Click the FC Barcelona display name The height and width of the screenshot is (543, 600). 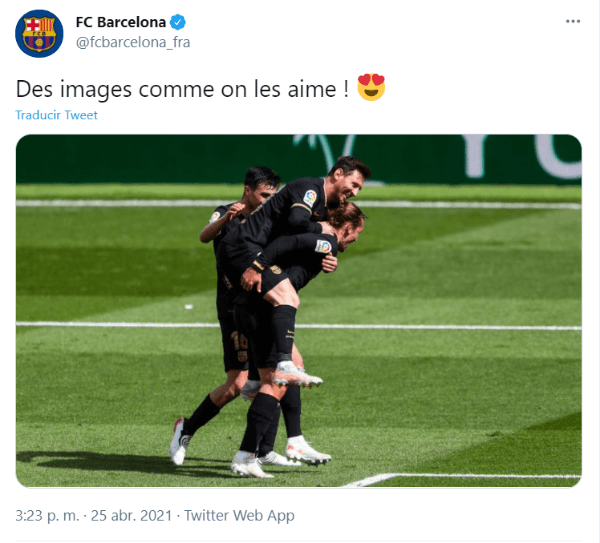point(121,22)
